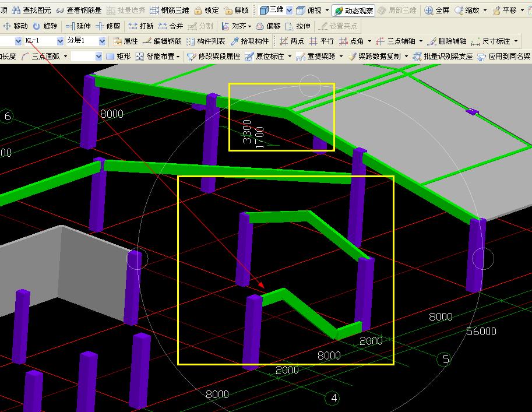Open the 分层1 layer dropdown
The image size is (532, 412).
[x=102, y=41]
